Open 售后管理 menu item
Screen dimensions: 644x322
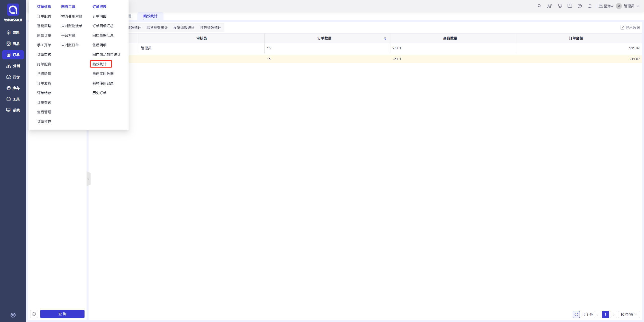[44, 112]
